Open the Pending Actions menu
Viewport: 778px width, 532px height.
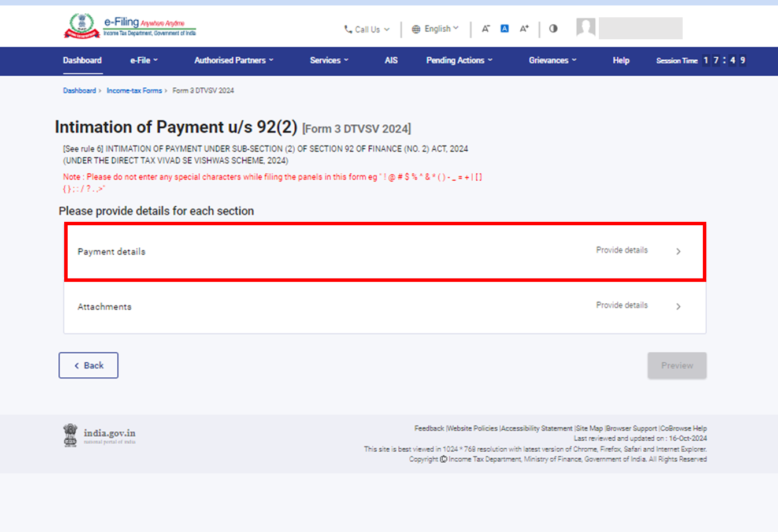tap(458, 60)
